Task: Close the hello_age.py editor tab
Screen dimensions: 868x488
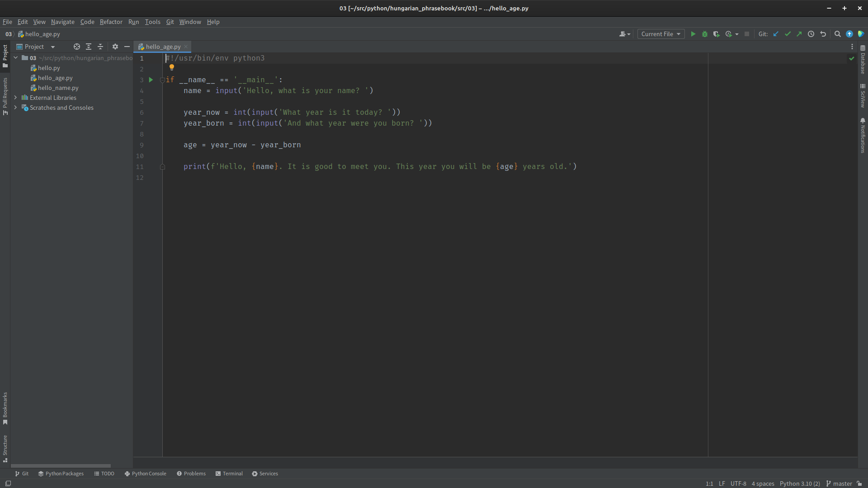Action: tap(186, 47)
